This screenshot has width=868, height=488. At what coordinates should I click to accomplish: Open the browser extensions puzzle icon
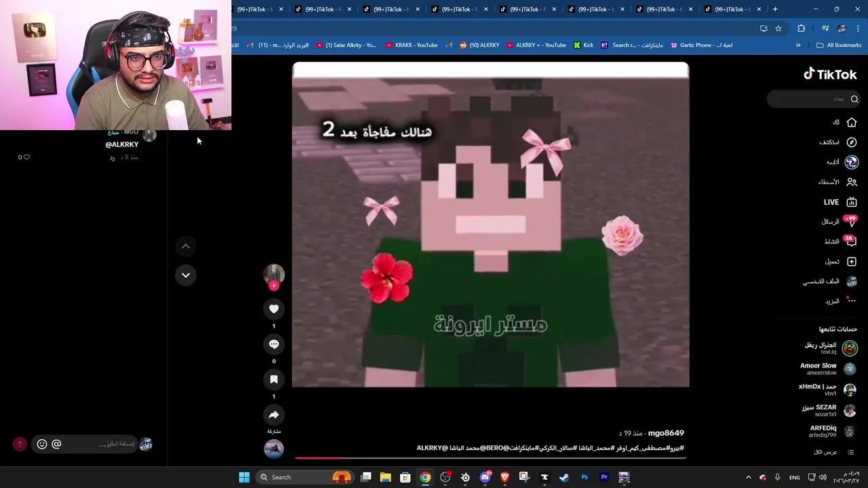click(x=802, y=28)
